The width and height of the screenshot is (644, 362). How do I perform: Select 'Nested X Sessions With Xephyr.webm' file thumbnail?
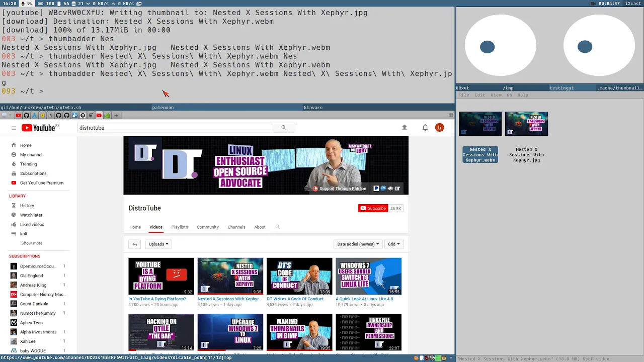pyautogui.click(x=480, y=124)
